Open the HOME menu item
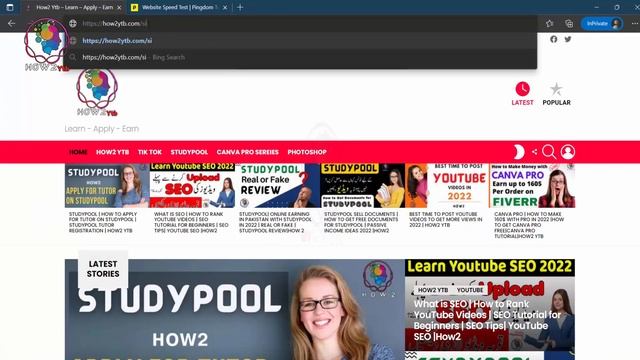 pos(78,152)
